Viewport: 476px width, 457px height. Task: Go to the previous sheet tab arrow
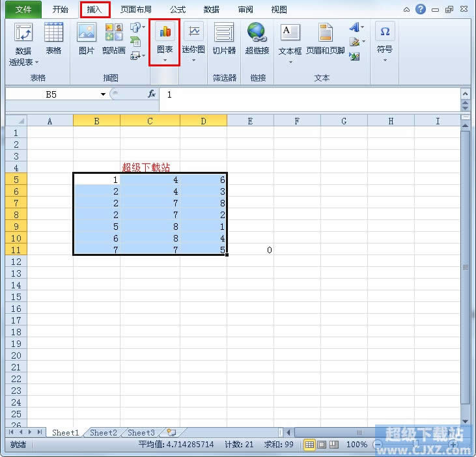coord(21,432)
